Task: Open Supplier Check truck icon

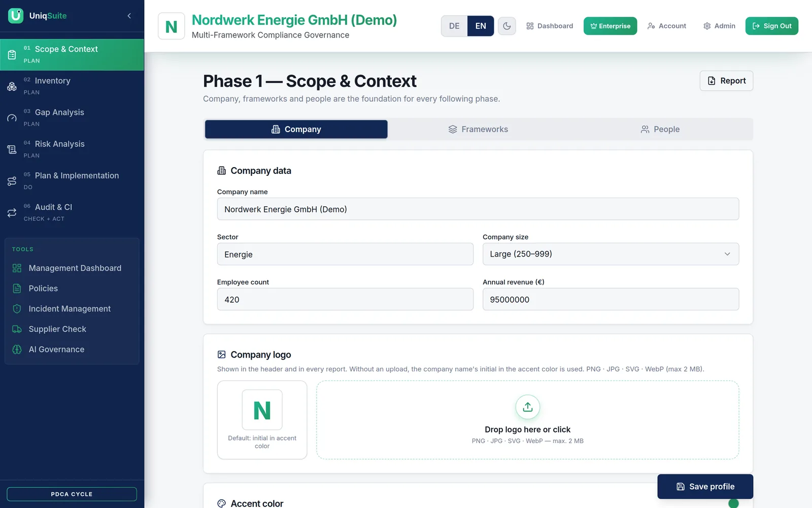Action: (x=17, y=329)
